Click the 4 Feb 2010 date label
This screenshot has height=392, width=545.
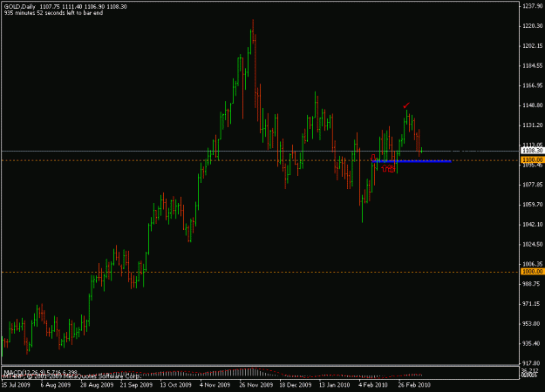373,385
